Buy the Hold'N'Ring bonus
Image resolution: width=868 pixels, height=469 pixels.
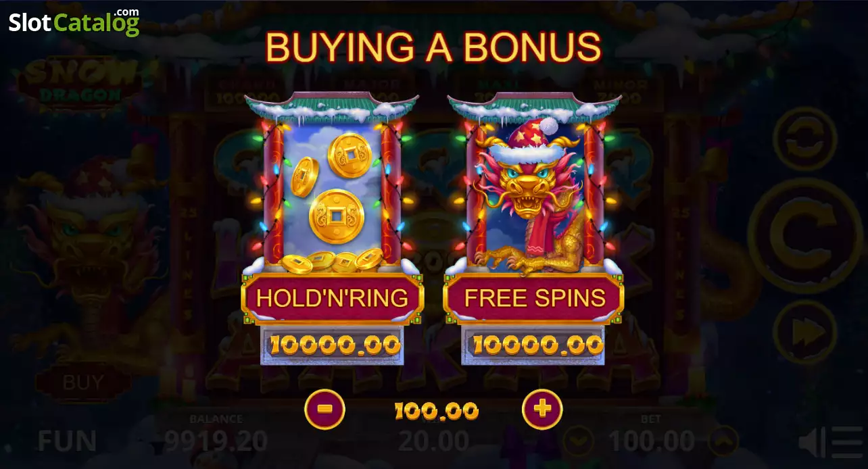point(333,298)
